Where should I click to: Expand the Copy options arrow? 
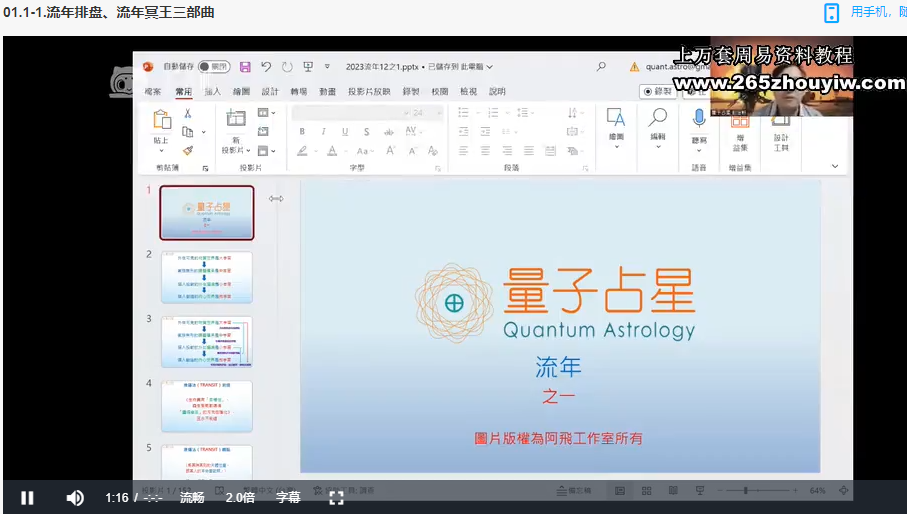click(x=204, y=132)
